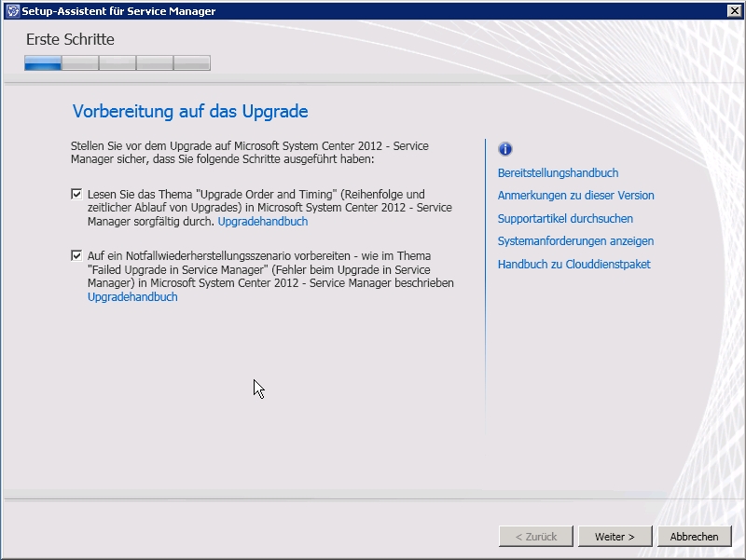This screenshot has height=560, width=746.
Task: Open Upgradehandbuch link below the Failed Upgrade text
Action: (132, 297)
